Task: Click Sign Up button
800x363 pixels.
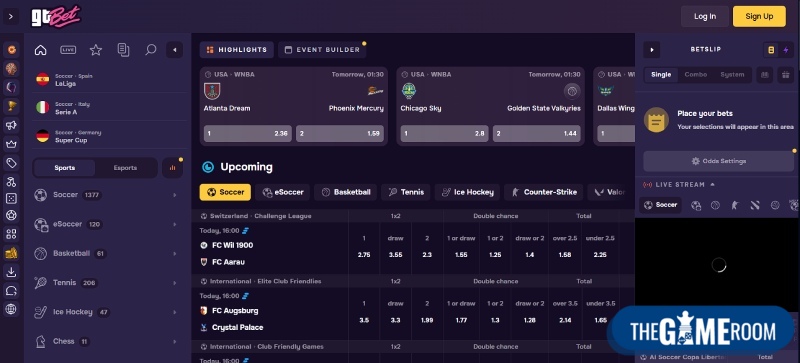Action: tap(759, 16)
